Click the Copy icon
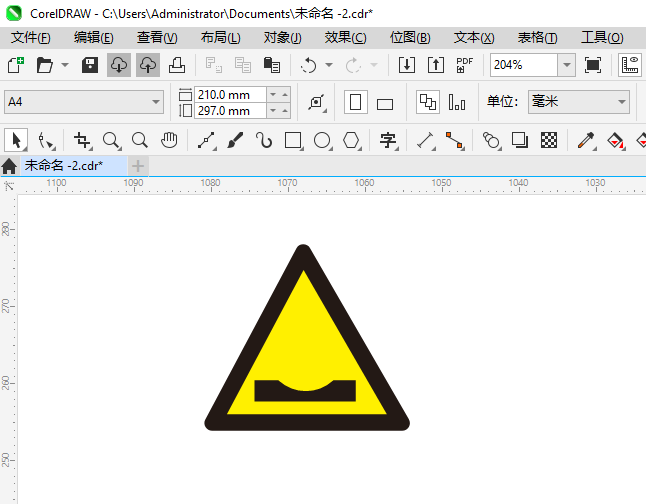The image size is (646, 504). point(243,65)
